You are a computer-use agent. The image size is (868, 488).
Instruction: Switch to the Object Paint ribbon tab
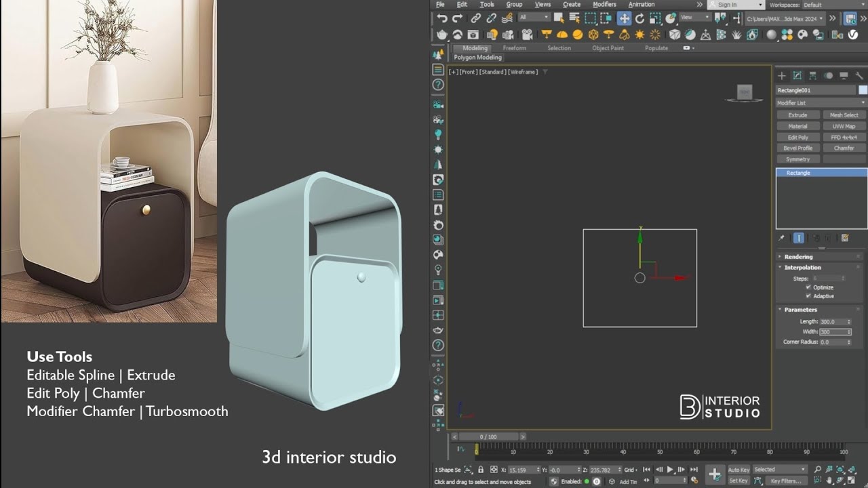click(608, 48)
